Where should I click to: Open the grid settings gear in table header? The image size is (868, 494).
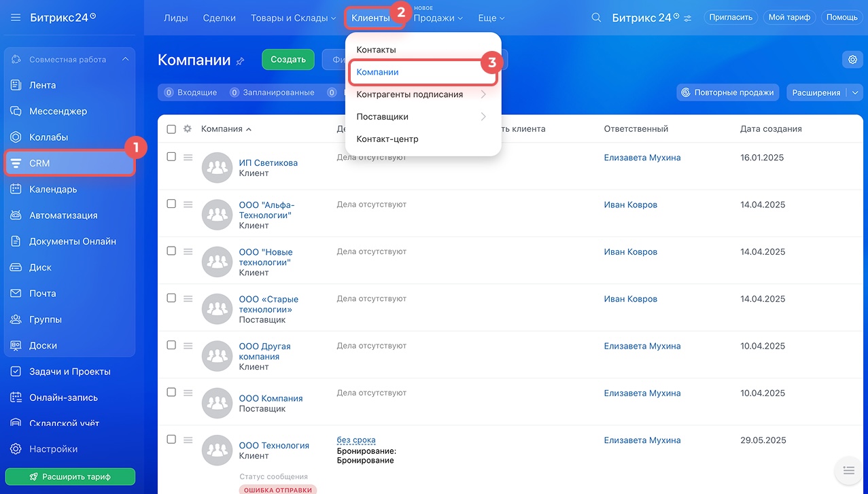point(188,129)
